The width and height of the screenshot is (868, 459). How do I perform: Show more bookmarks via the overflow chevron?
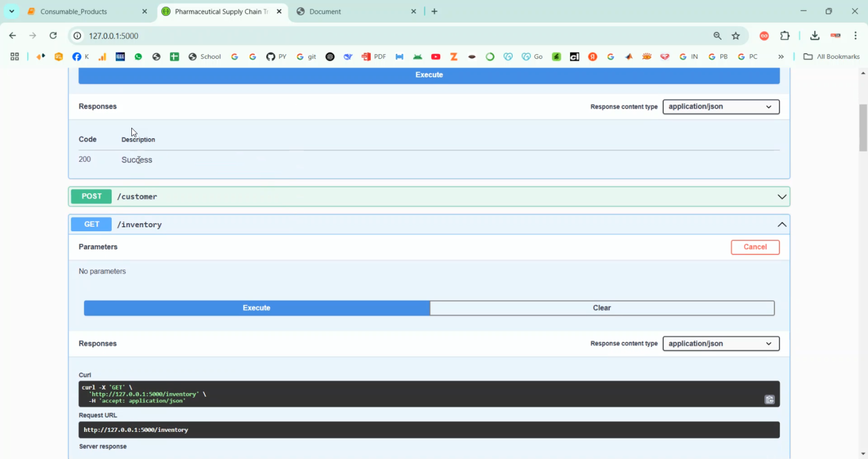pyautogui.click(x=781, y=57)
